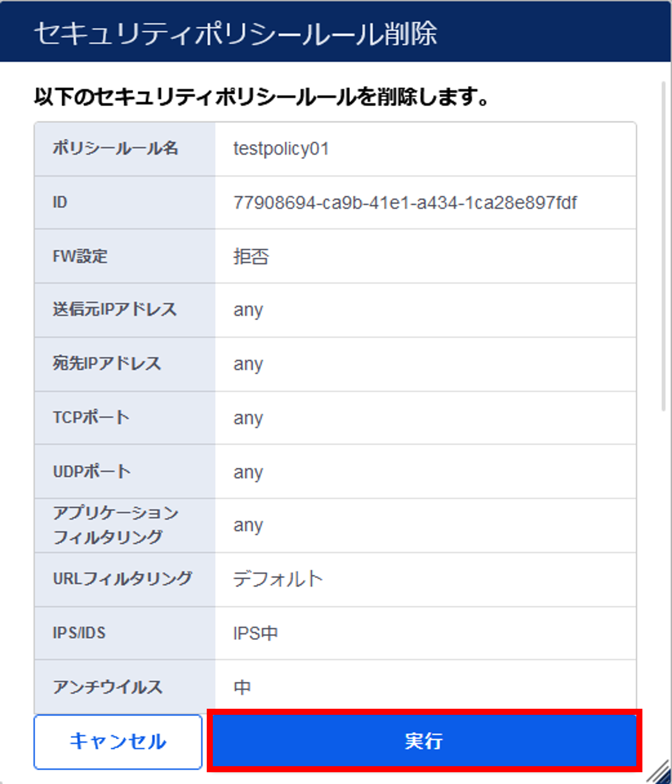Click the アプリケーションフィルタリング value any

(x=248, y=526)
